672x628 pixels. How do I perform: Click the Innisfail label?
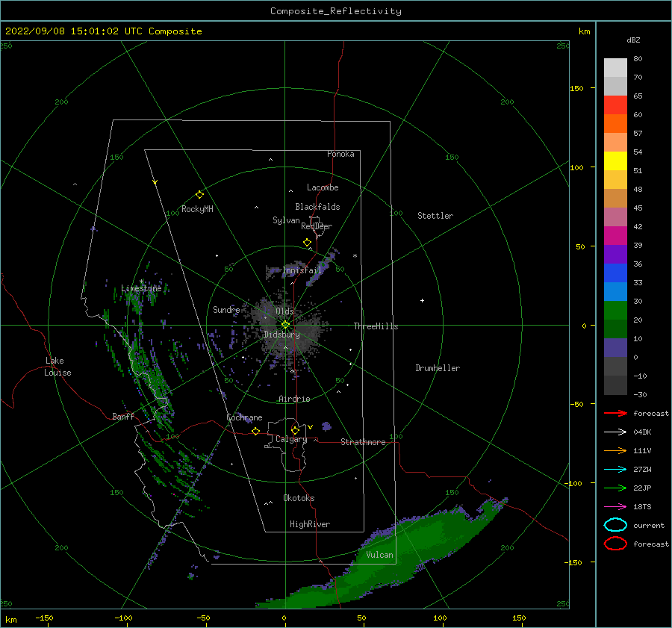point(302,270)
